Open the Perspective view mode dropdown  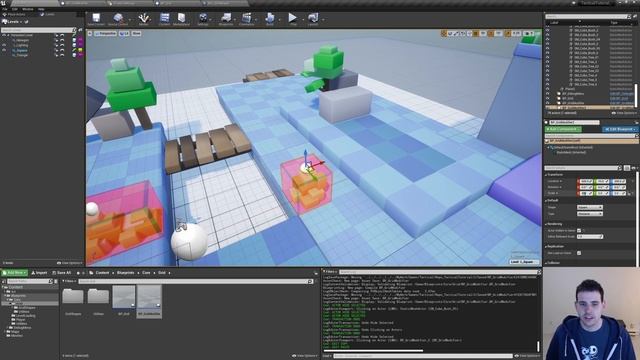tap(106, 33)
